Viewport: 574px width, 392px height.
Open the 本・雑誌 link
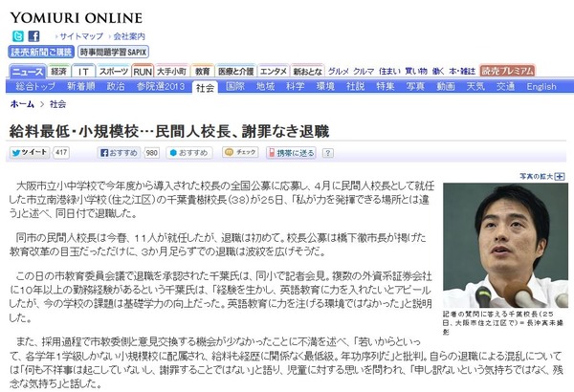pos(462,72)
